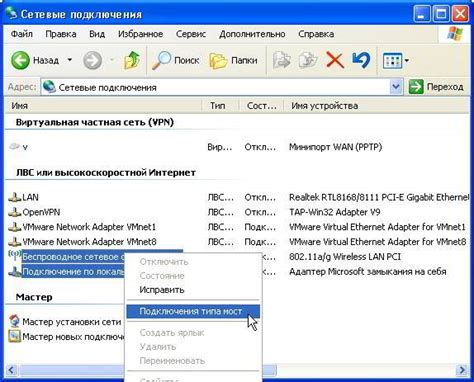Open the Вид menu
Viewport: 474px width, 382px height.
pyautogui.click(x=97, y=34)
